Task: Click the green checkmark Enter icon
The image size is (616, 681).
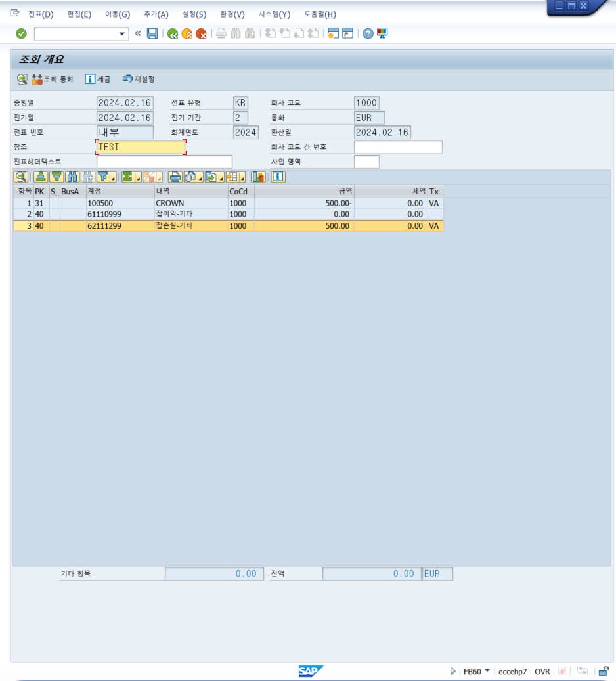Action: 21,33
